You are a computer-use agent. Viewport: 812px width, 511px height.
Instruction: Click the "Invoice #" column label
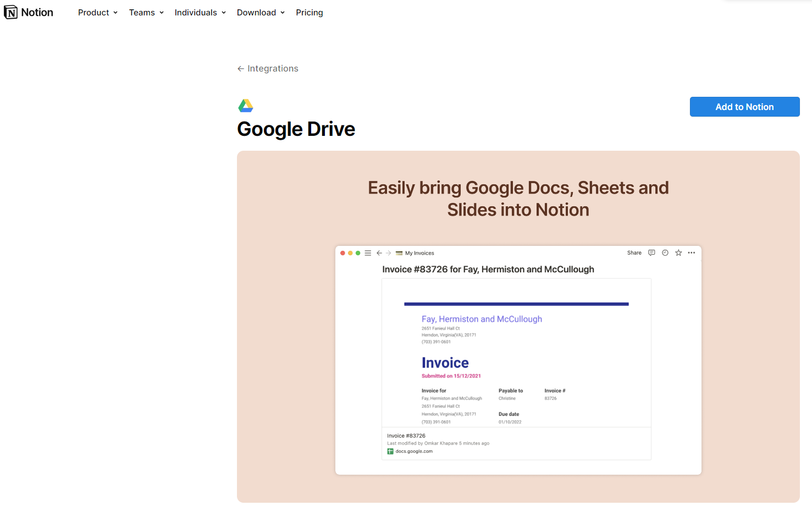pyautogui.click(x=555, y=391)
